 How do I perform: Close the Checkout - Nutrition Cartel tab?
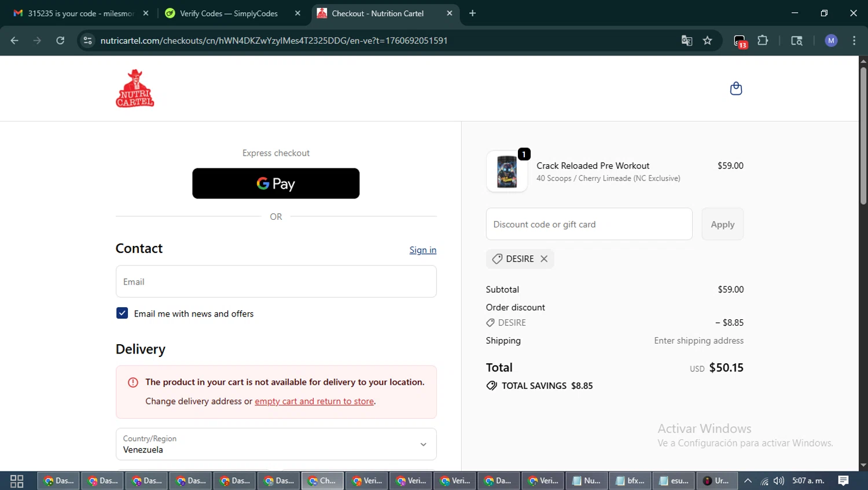click(x=450, y=13)
